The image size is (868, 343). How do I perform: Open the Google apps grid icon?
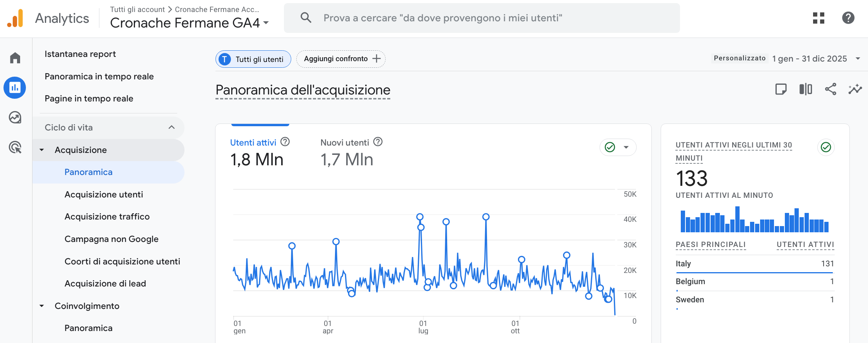(x=818, y=18)
